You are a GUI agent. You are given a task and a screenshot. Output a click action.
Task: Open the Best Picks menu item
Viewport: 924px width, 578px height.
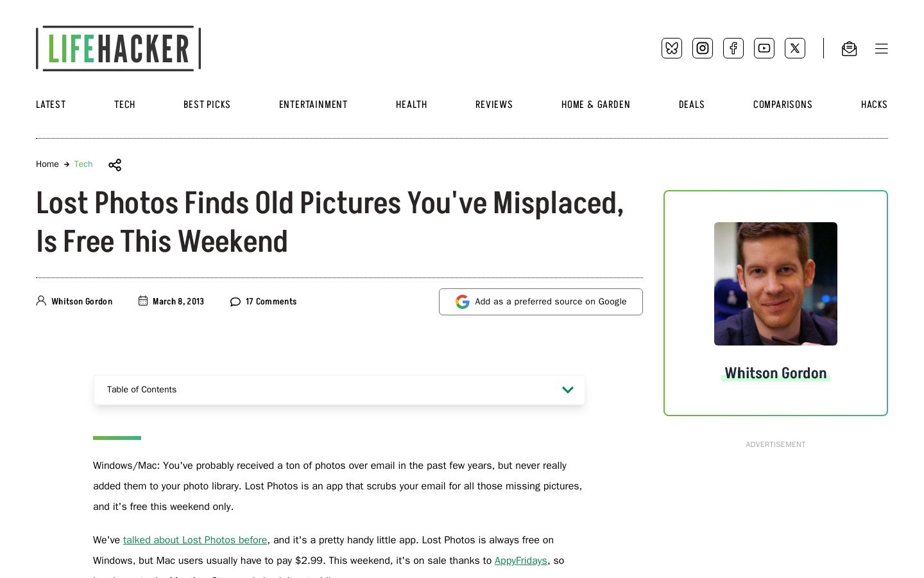[x=207, y=105]
